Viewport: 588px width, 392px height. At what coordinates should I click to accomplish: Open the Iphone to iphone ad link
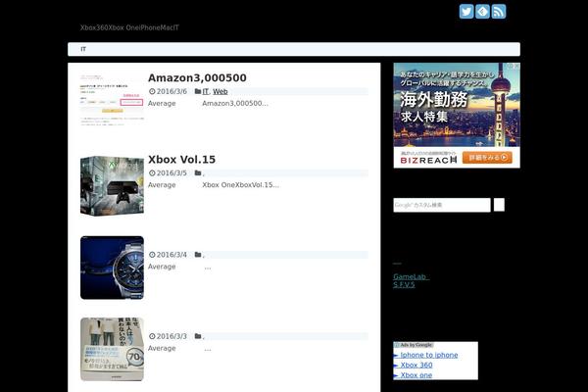point(429,355)
